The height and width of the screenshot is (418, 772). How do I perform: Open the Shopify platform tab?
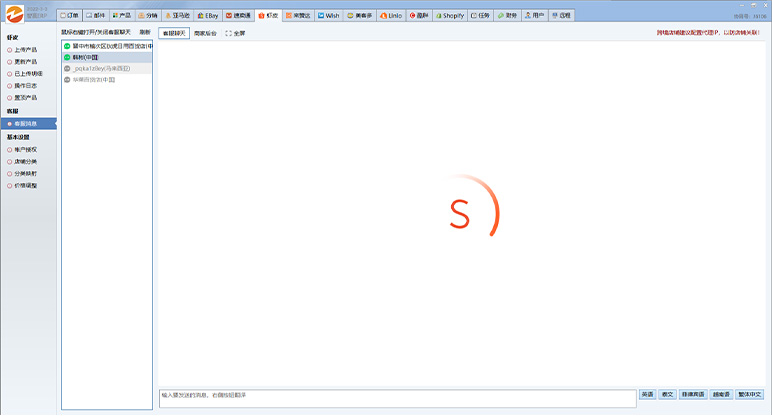pyautogui.click(x=450, y=16)
